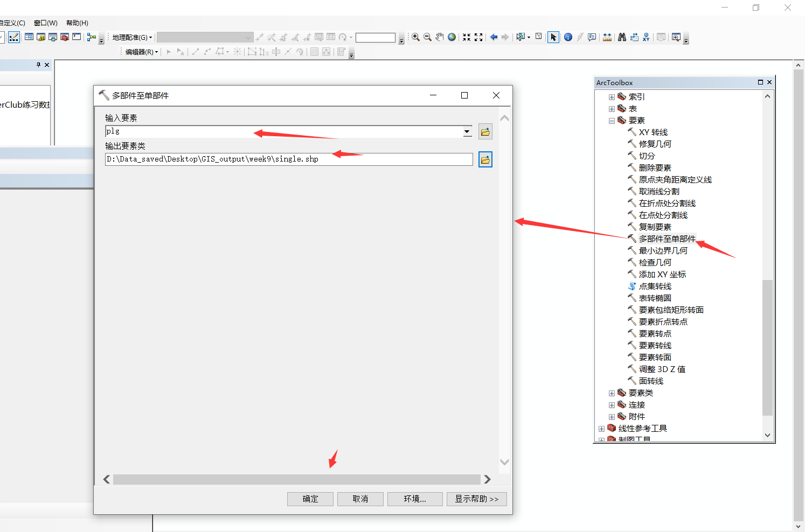The image size is (805, 532).
Task: Click the 显示帮助 >> button
Action: 477,499
